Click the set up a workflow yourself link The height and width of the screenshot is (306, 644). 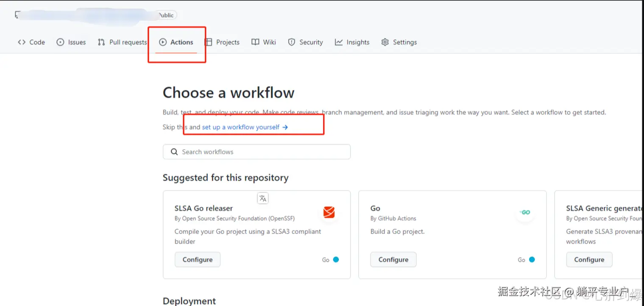point(245,127)
